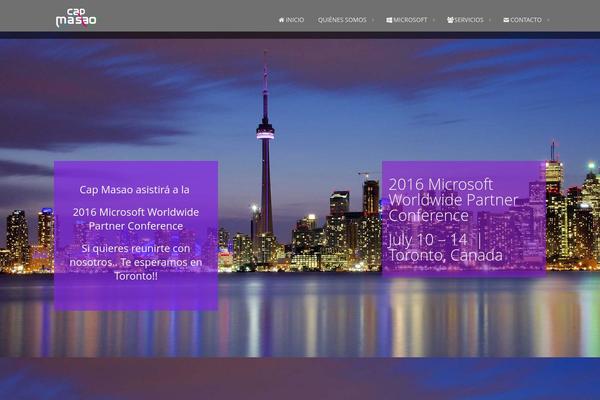This screenshot has height=400, width=600.
Task: Click the home icon beside INICIO
Action: pos(282,20)
